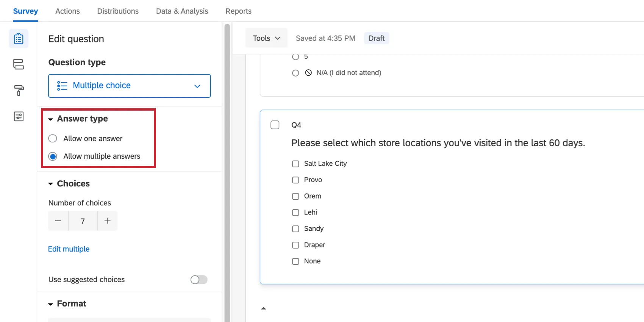The image size is (644, 322).
Task: Open the survey flow sidebar icon
Action: coord(19,64)
